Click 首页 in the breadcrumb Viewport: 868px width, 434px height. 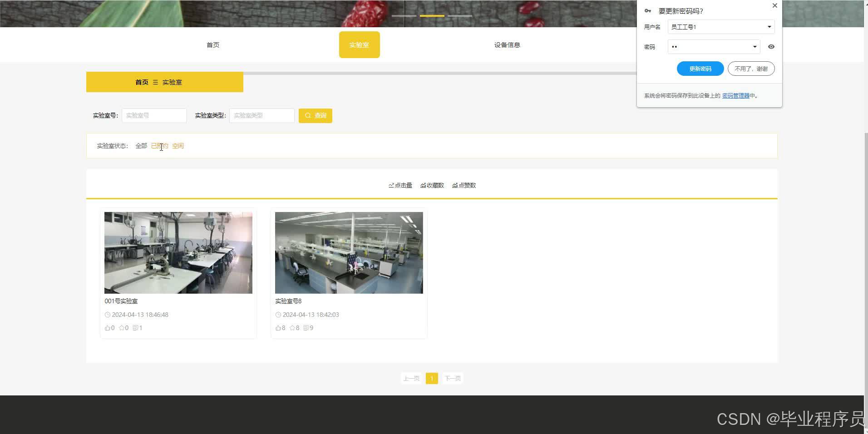[142, 82]
